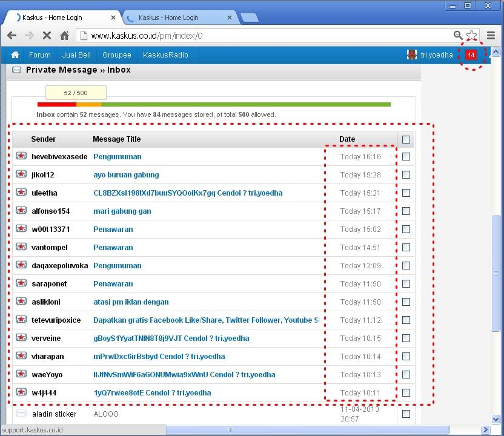
Task: Open the 'ALOOO' message from aladin sticker
Action: (x=106, y=414)
